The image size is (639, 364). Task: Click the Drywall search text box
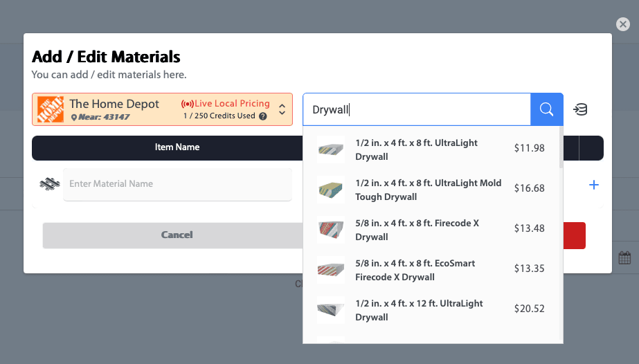417,109
